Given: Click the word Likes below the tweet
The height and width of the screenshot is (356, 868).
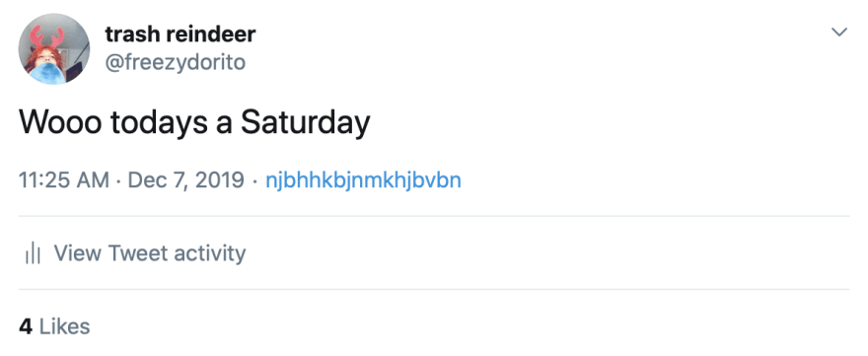Looking at the screenshot, I should [64, 326].
